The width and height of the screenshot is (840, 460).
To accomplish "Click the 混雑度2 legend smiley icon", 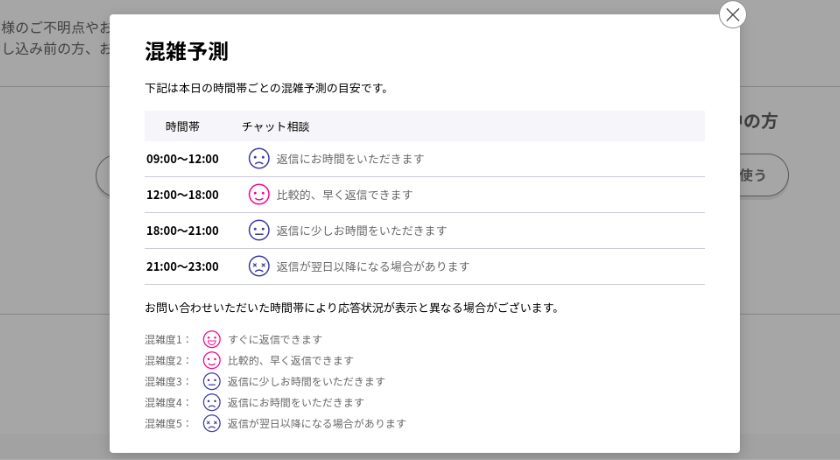I will 212,360.
